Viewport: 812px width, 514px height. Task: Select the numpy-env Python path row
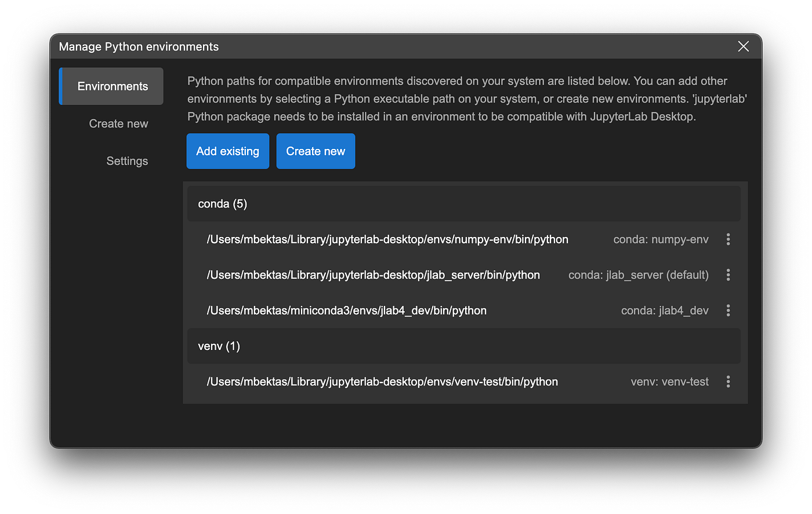(387, 239)
